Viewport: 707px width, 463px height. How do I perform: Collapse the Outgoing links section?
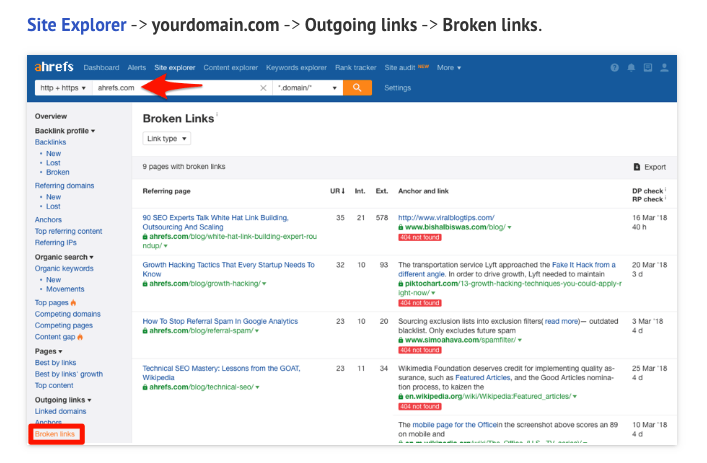63,400
